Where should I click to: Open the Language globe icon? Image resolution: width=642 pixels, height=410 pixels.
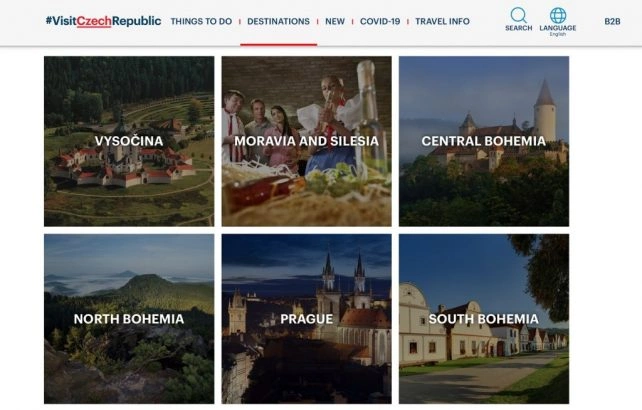pos(558,15)
